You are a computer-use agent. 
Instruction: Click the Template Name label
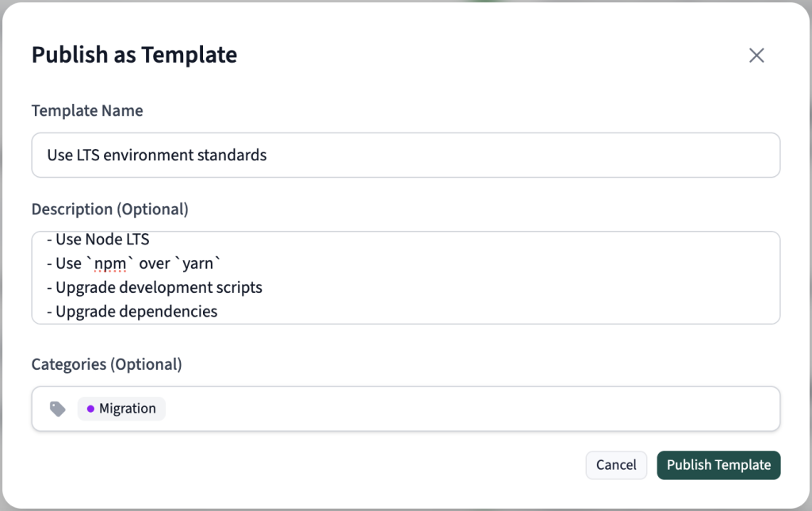coord(87,110)
